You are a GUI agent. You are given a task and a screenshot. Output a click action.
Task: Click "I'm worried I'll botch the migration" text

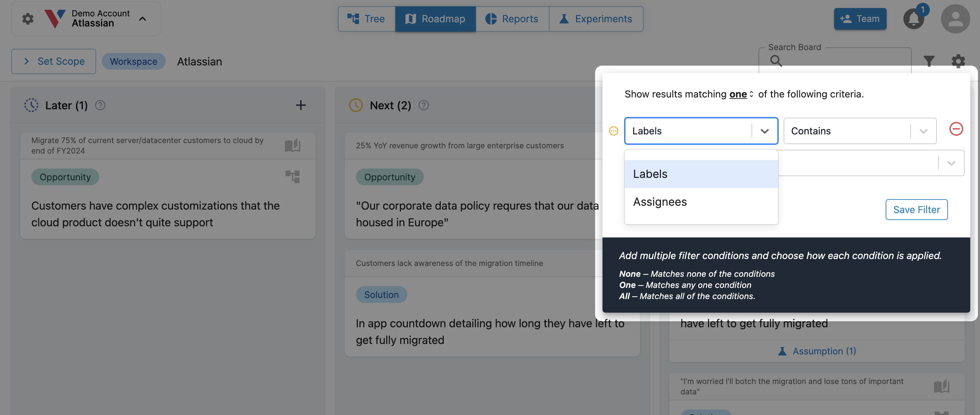pos(792,386)
